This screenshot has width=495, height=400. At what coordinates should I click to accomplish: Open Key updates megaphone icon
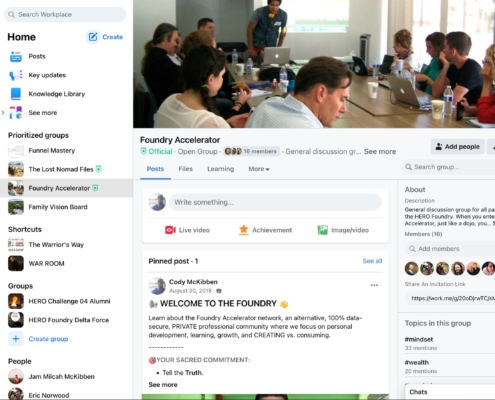[16, 75]
